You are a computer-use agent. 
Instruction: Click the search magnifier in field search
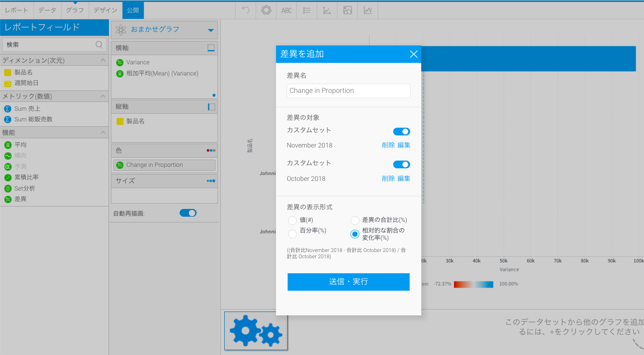pyautogui.click(x=99, y=44)
